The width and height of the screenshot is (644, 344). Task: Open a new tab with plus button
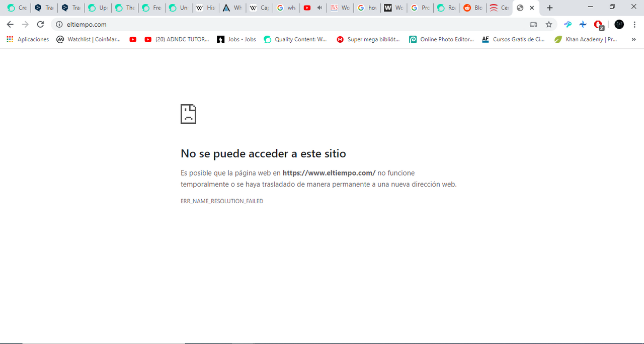(x=550, y=8)
